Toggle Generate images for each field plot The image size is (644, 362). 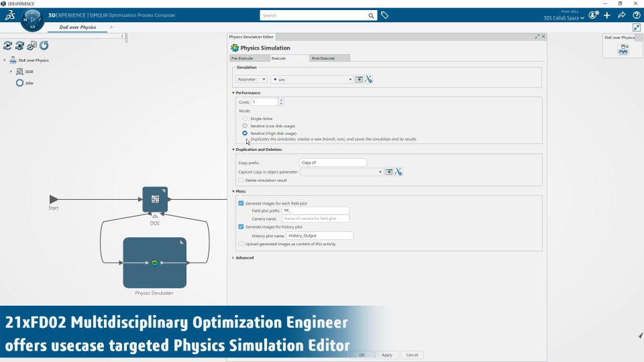pos(241,203)
